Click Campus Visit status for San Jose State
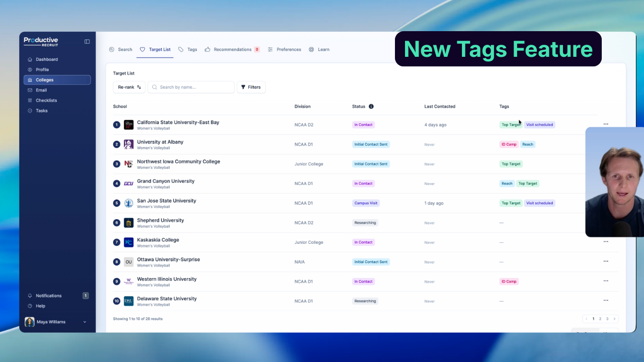This screenshot has width=644, height=362. [366, 203]
